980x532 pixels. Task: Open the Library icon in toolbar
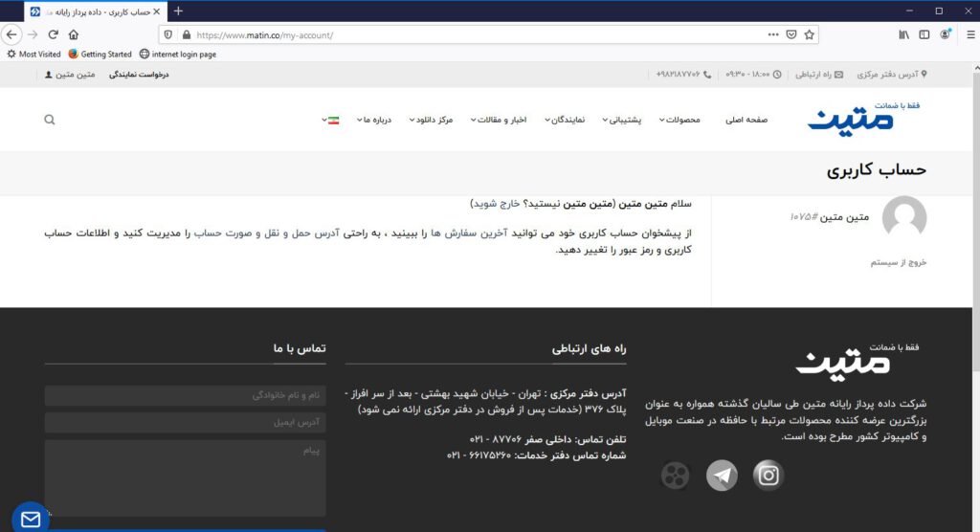(903, 35)
